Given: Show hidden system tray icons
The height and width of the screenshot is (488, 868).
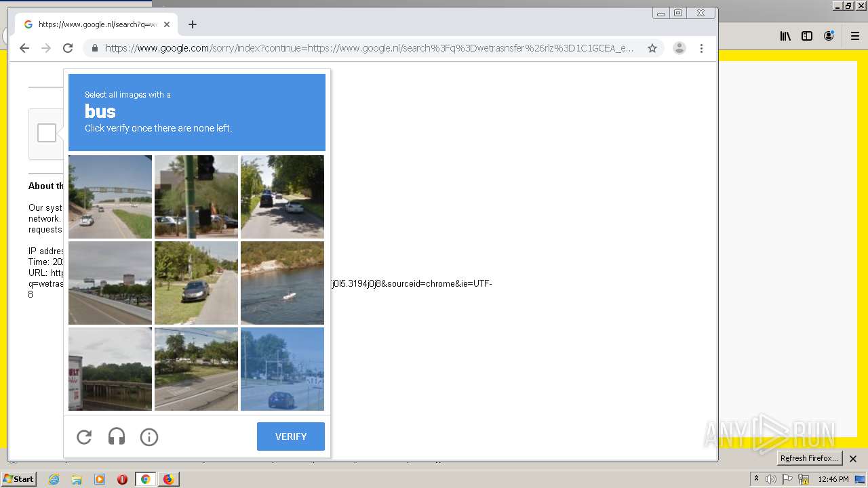Looking at the screenshot, I should pyautogui.click(x=756, y=479).
